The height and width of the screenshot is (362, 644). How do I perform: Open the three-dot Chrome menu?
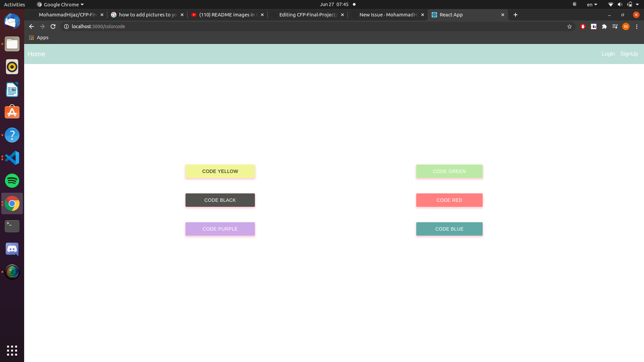click(x=637, y=26)
